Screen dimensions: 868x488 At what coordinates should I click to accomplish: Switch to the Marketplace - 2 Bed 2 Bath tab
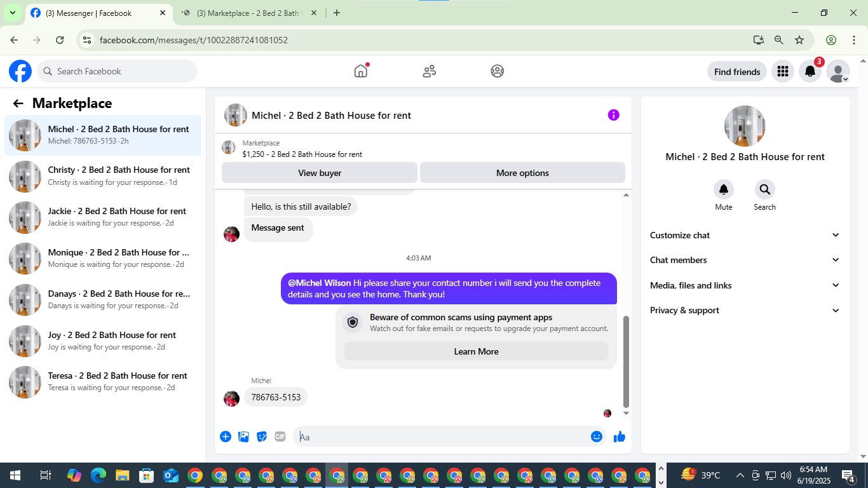pos(249,13)
